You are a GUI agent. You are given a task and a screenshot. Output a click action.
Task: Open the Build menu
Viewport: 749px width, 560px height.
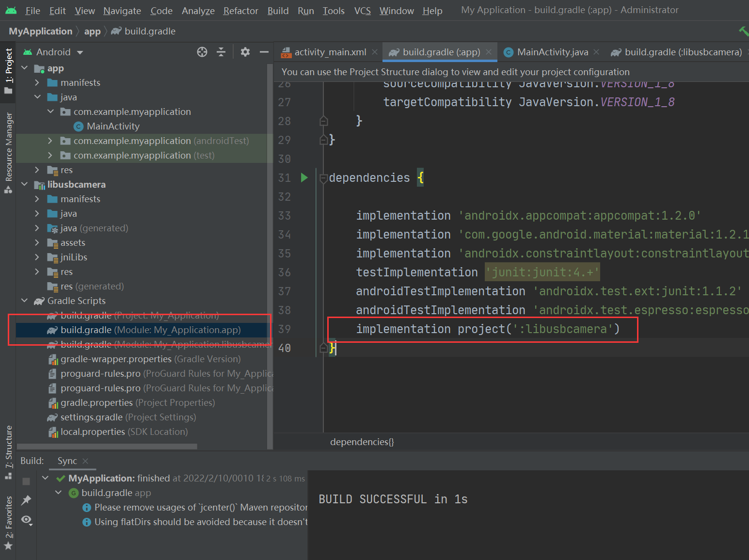click(x=278, y=11)
